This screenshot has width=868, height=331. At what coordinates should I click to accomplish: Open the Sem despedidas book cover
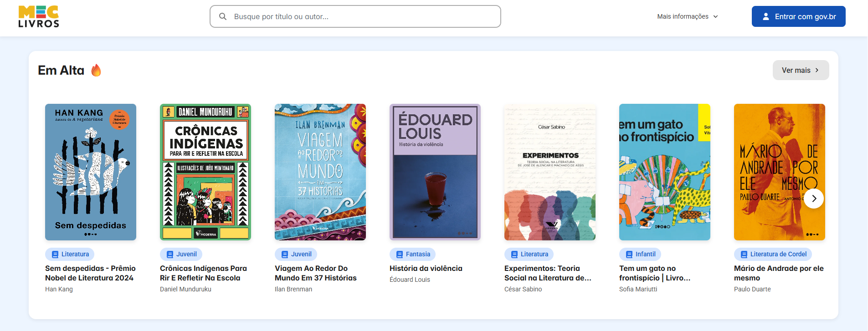tap(91, 172)
